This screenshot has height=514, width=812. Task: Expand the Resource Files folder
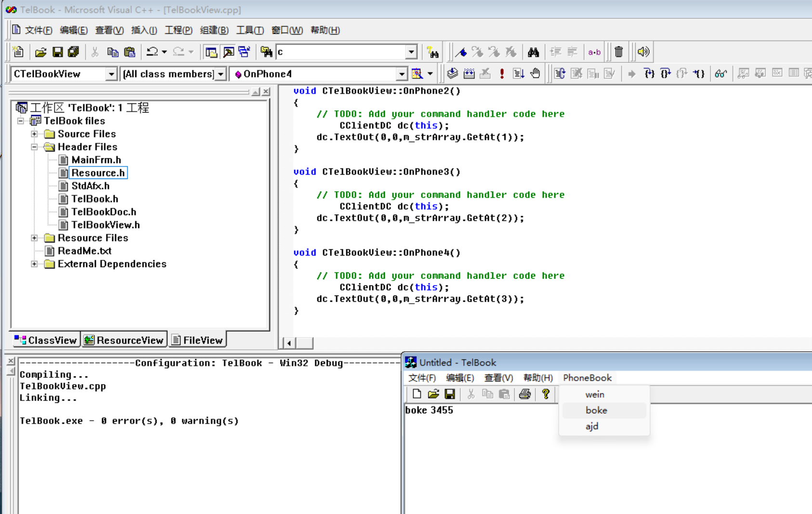(34, 238)
